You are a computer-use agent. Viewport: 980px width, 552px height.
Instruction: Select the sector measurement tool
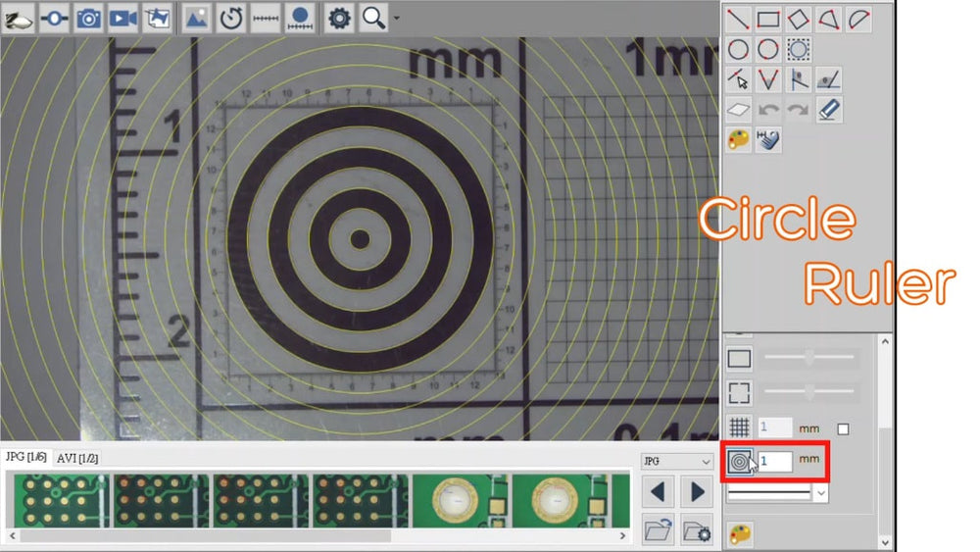[828, 19]
